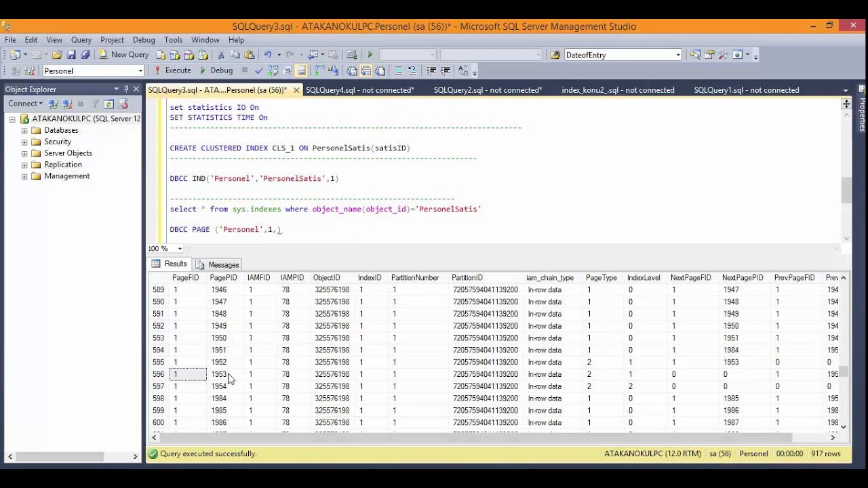Open the Properties Window toolbar icon

(709, 55)
